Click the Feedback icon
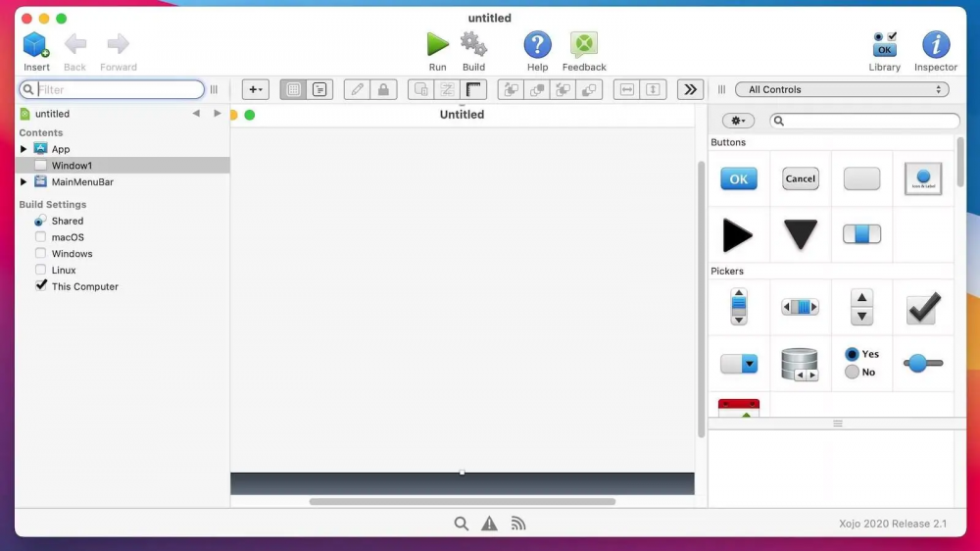This screenshot has height=551, width=980. (x=584, y=45)
